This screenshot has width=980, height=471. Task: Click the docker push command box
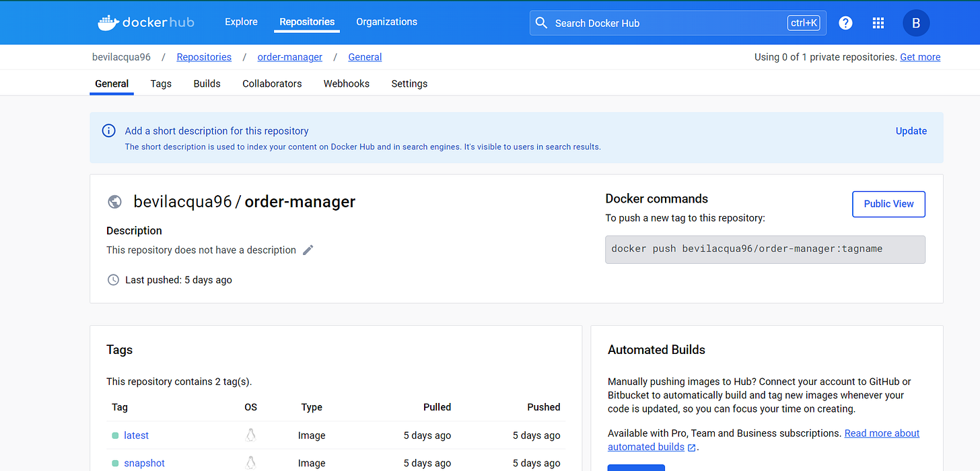point(765,249)
